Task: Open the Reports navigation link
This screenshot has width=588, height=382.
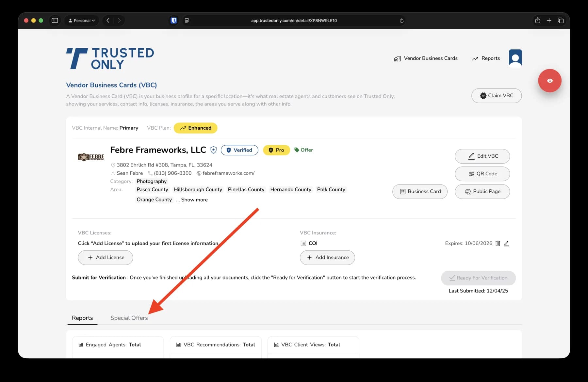Action: [x=486, y=58]
